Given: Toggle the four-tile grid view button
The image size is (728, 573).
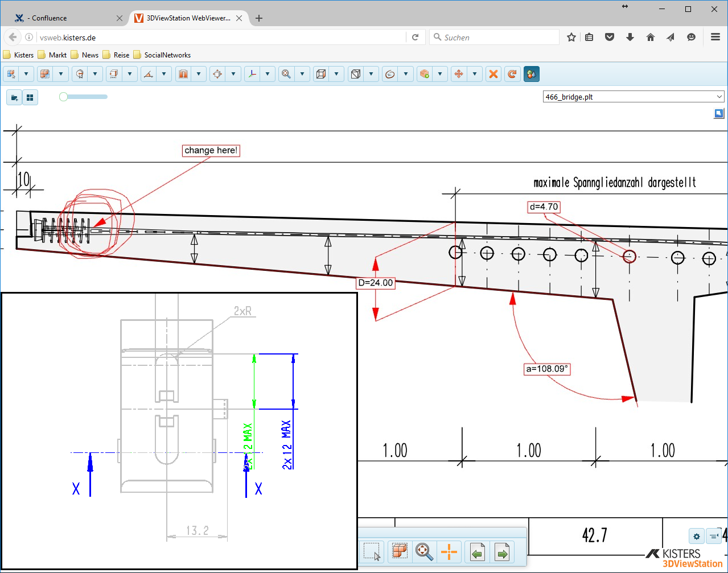Looking at the screenshot, I should (x=30, y=97).
